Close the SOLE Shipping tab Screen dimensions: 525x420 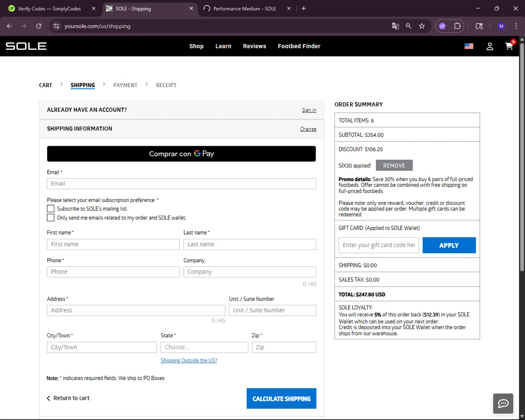(x=191, y=8)
